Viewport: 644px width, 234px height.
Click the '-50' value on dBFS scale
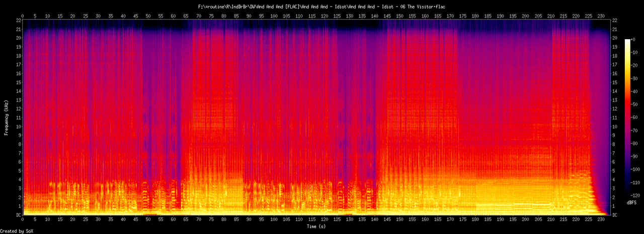(x=635, y=104)
